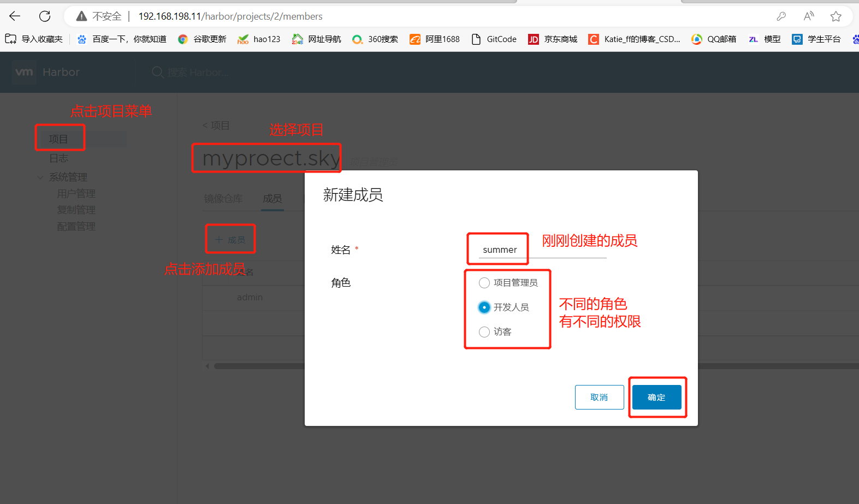Select the 开发人员 radio button
The height and width of the screenshot is (504, 859).
pos(484,307)
